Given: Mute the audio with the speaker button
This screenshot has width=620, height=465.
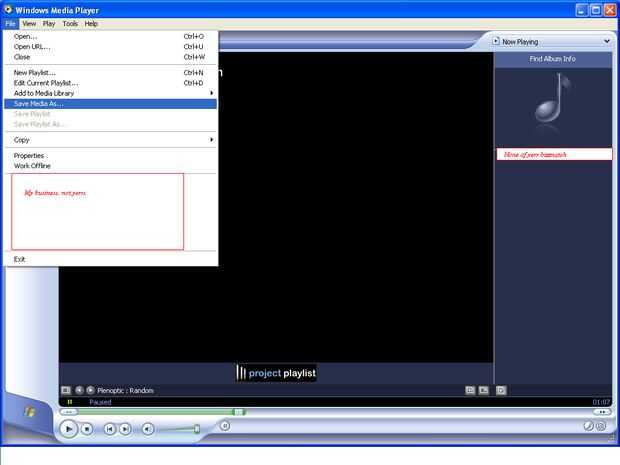Looking at the screenshot, I should click(x=148, y=429).
